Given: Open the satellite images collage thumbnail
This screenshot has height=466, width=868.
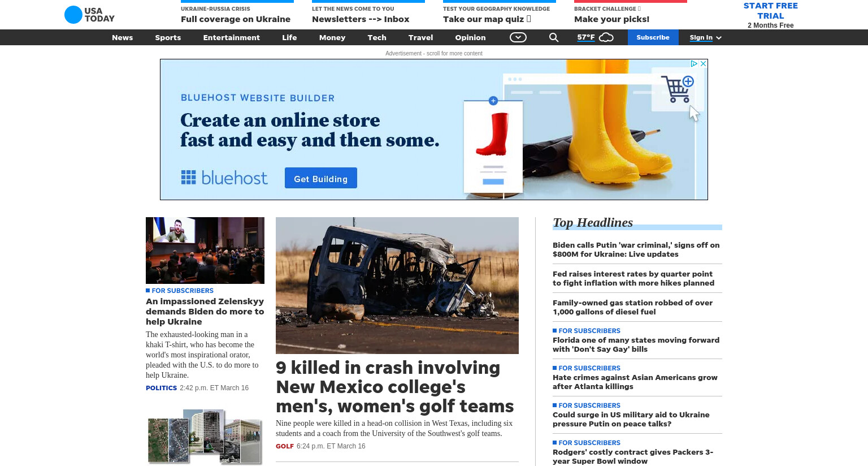Looking at the screenshot, I should [205, 437].
